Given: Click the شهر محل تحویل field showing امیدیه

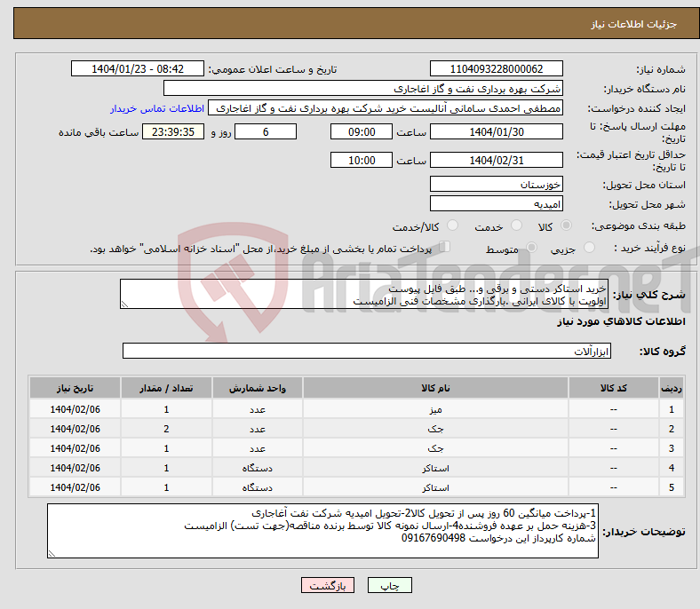Looking at the screenshot, I should [x=496, y=203].
